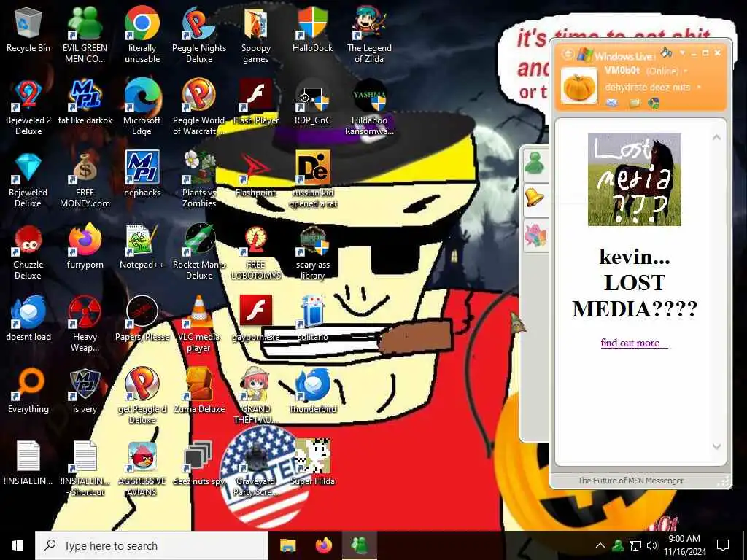Open the network icon in system tray
The image size is (747, 560).
635,545
